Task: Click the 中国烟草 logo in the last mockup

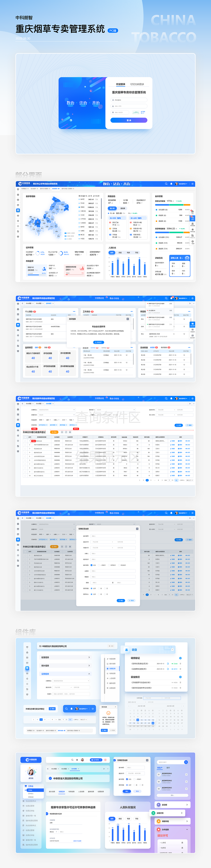Action: [31, 760]
